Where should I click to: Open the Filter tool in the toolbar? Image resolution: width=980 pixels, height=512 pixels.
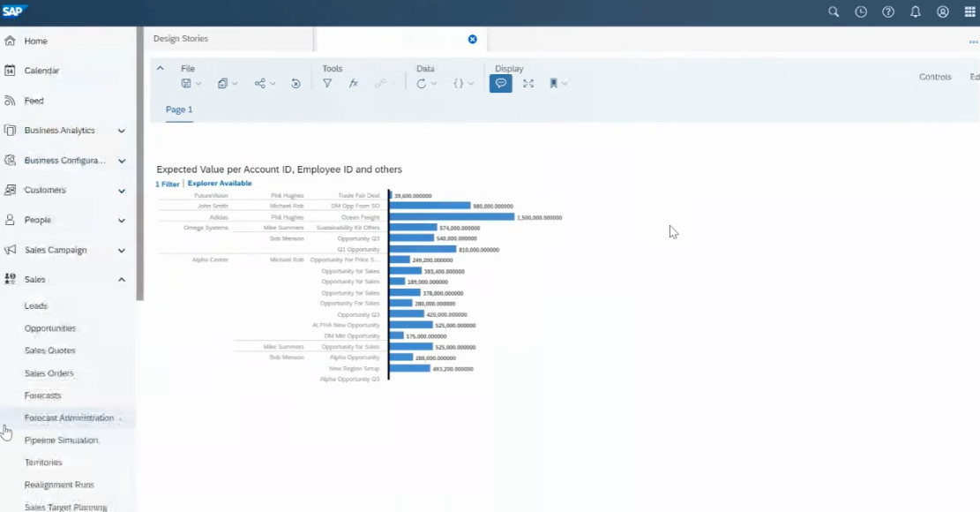coord(327,82)
